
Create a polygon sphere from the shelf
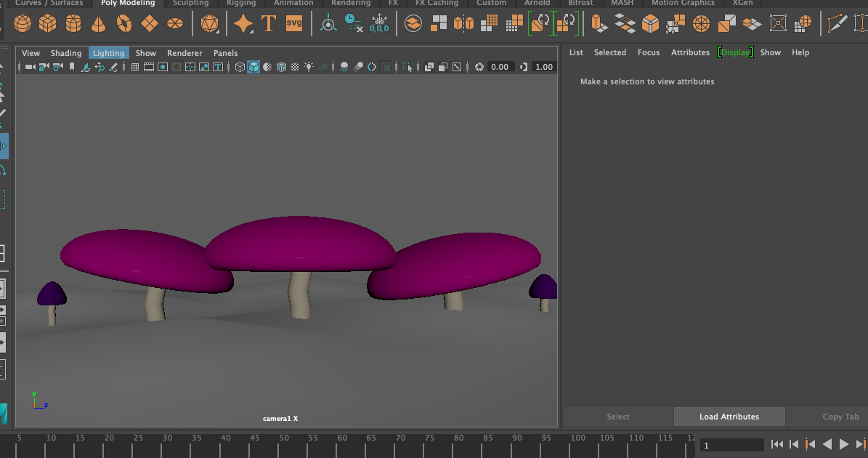(x=23, y=24)
